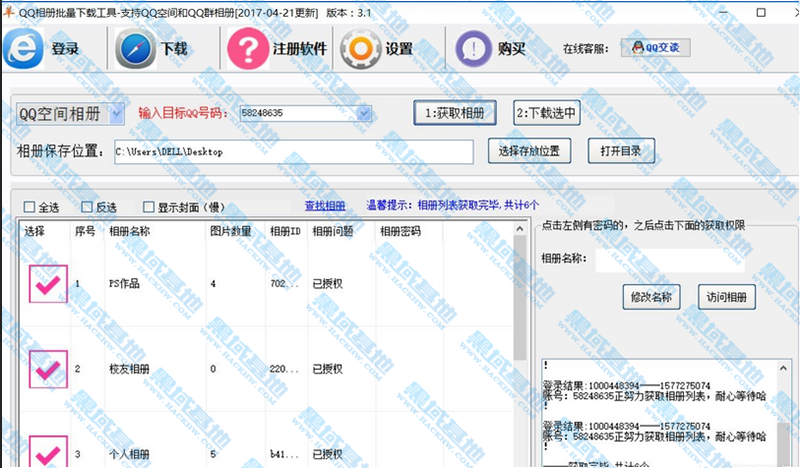Enable the 全选 checkbox
The width and height of the screenshot is (800, 468).
[30, 207]
